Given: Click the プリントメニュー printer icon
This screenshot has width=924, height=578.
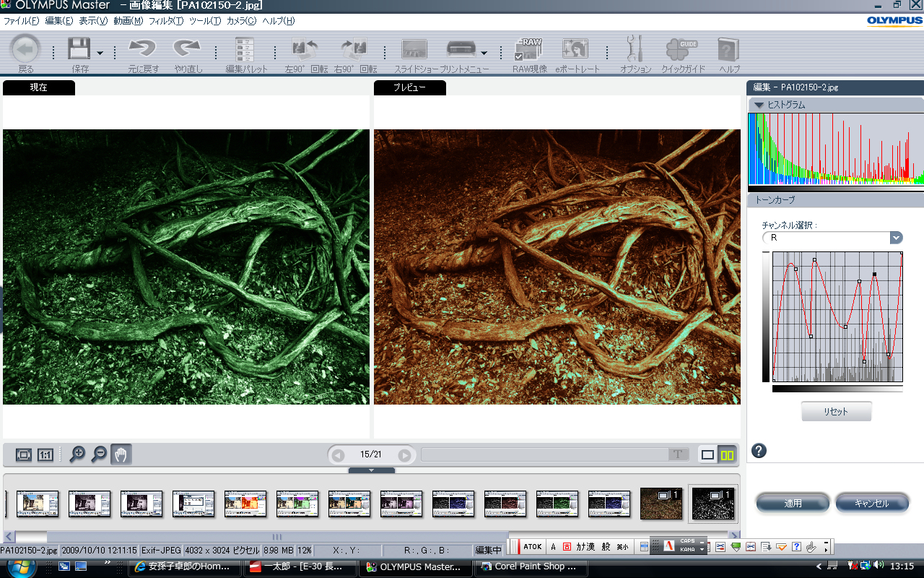Looking at the screenshot, I should point(461,50).
